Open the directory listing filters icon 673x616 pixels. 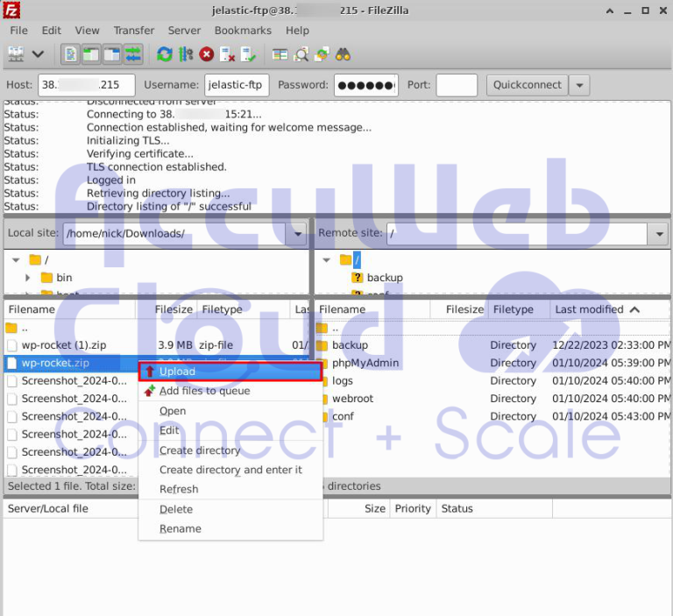click(280, 54)
